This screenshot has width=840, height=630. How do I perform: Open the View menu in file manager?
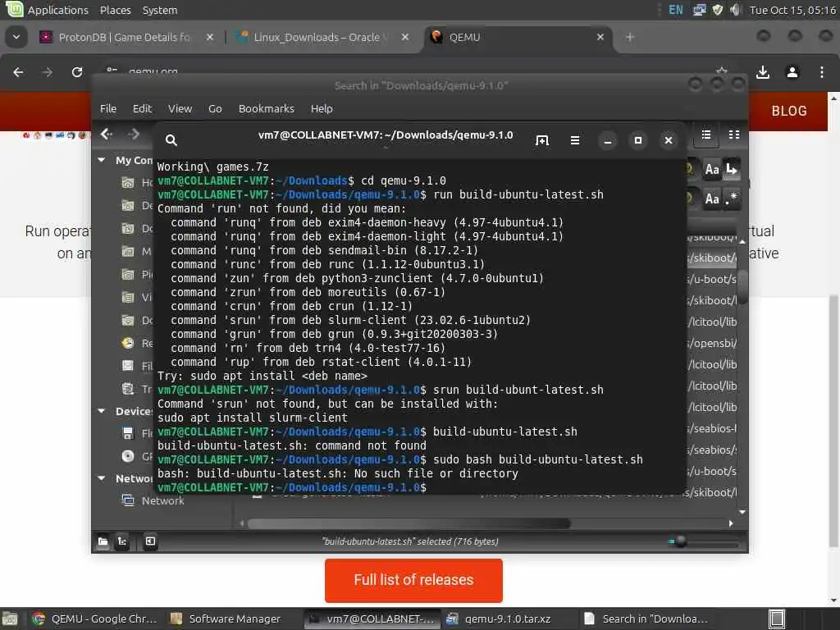[180, 109]
